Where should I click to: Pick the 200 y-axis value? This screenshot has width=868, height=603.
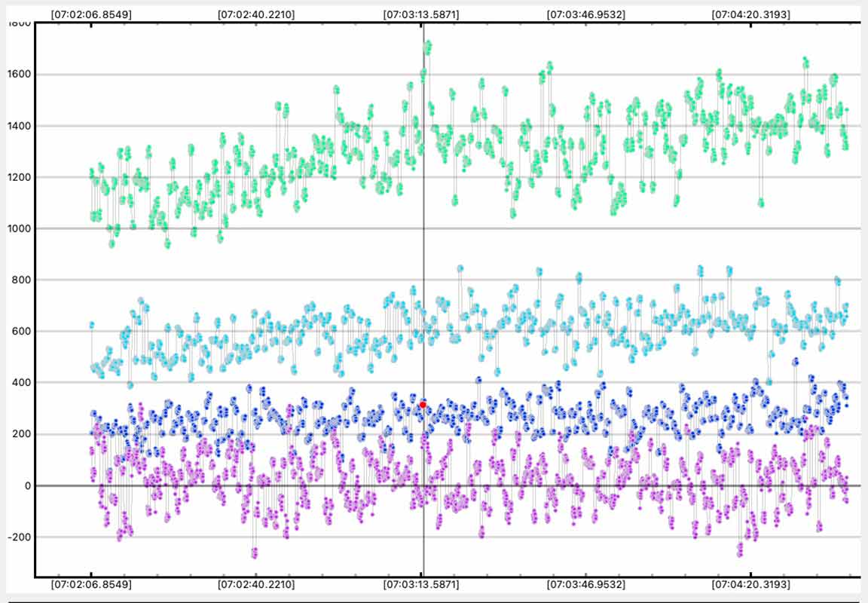[x=22, y=435]
